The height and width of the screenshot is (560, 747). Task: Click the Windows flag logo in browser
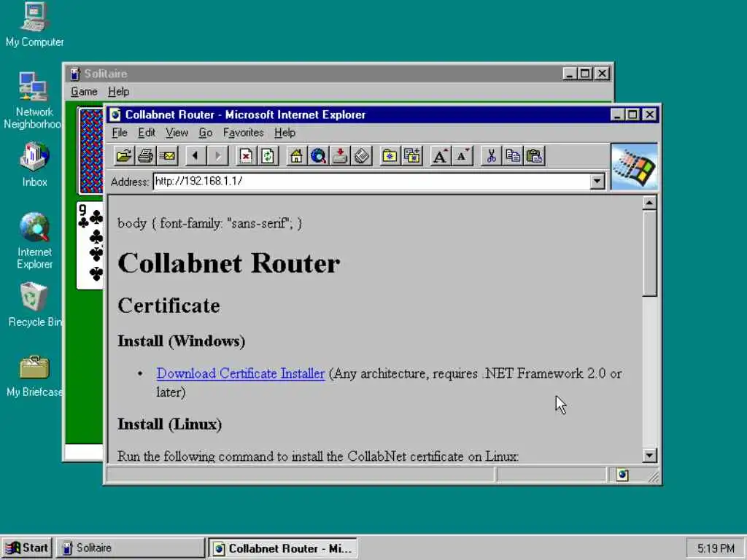tap(634, 167)
